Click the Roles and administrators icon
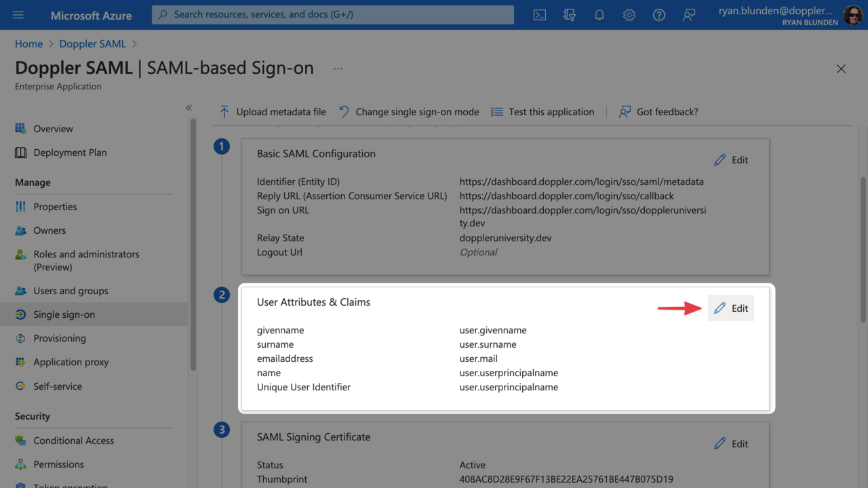Image resolution: width=868 pixels, height=488 pixels. click(x=21, y=255)
